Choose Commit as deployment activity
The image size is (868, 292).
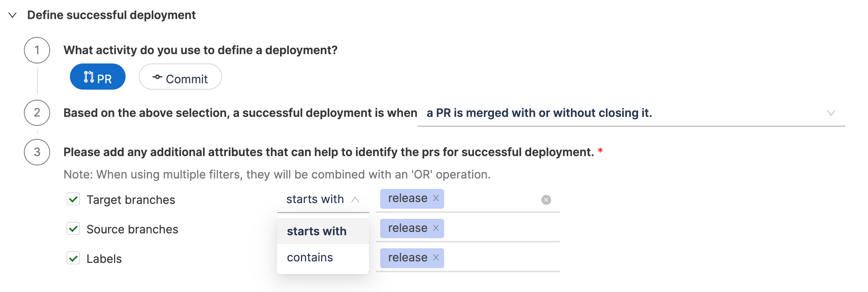point(180,77)
